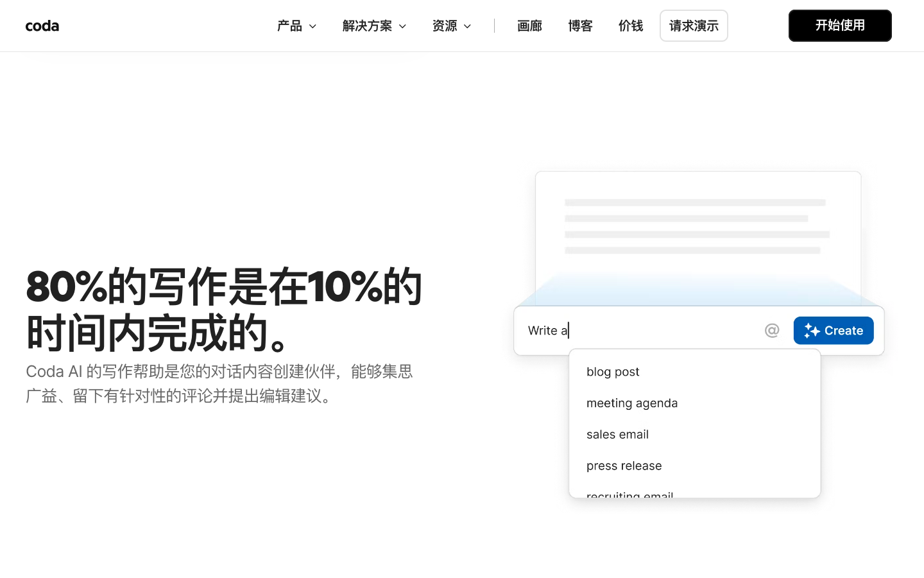Choose the meeting agenda suggestion
924x578 pixels.
[x=631, y=403]
